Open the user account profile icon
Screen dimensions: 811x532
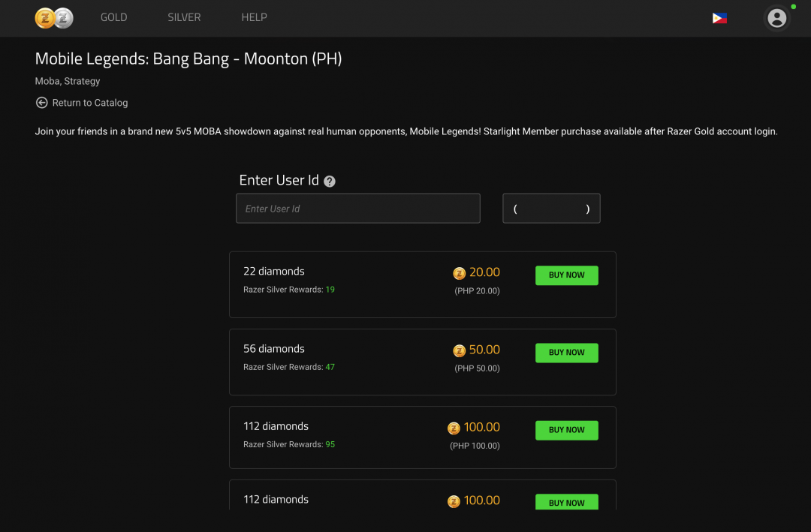pyautogui.click(x=776, y=18)
